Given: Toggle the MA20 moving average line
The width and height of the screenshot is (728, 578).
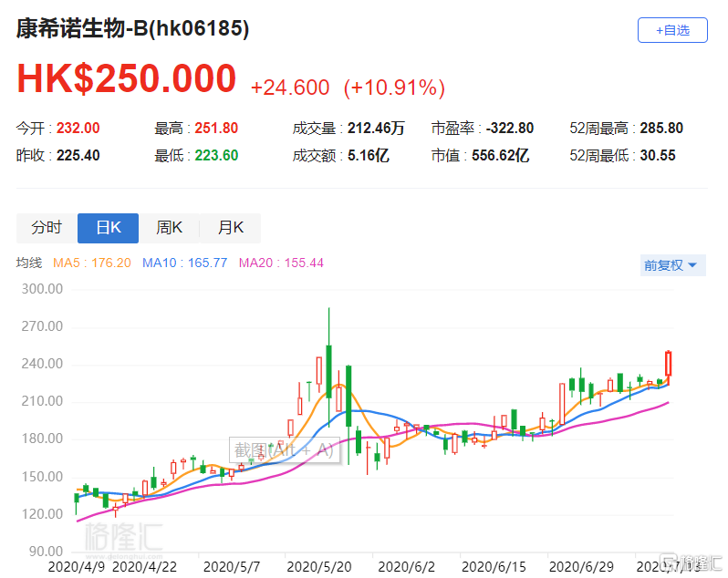Looking at the screenshot, I should pos(281,263).
